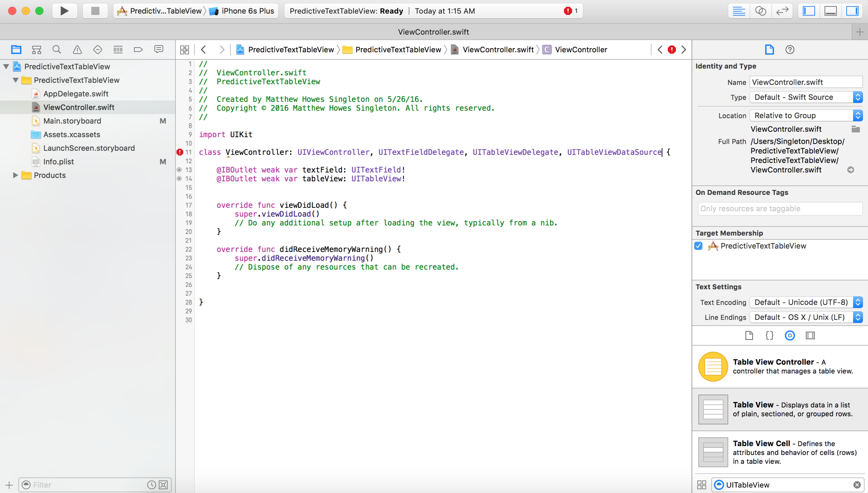Show the Quick Help inspector
Viewport: 868px width, 493px height.
(x=790, y=50)
